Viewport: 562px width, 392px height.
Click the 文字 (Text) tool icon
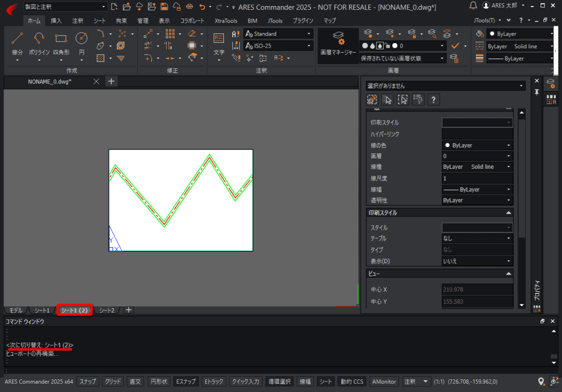(x=219, y=39)
